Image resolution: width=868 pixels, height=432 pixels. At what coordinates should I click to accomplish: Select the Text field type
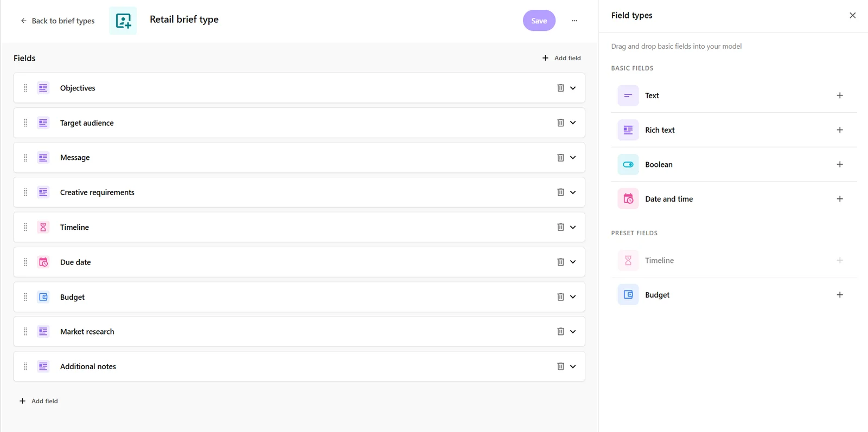tap(734, 95)
